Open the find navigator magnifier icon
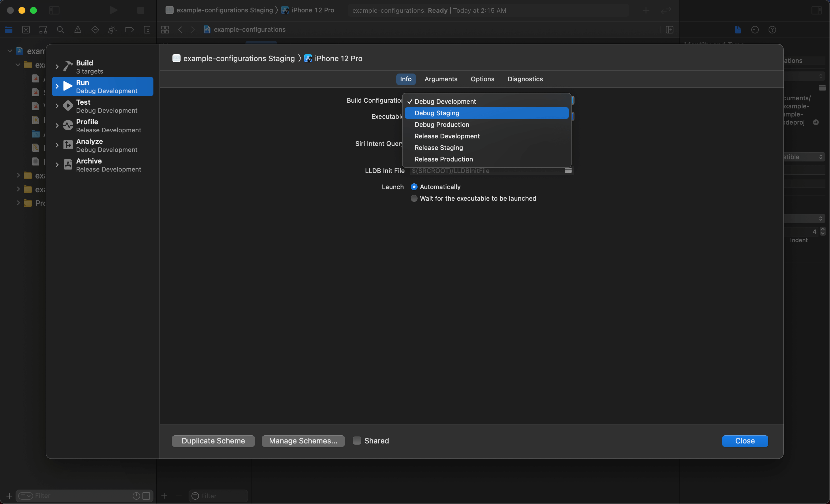This screenshot has width=830, height=504. coord(61,30)
